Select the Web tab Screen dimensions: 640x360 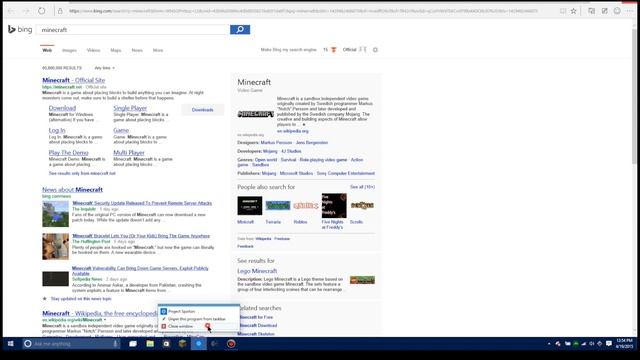[x=47, y=50]
